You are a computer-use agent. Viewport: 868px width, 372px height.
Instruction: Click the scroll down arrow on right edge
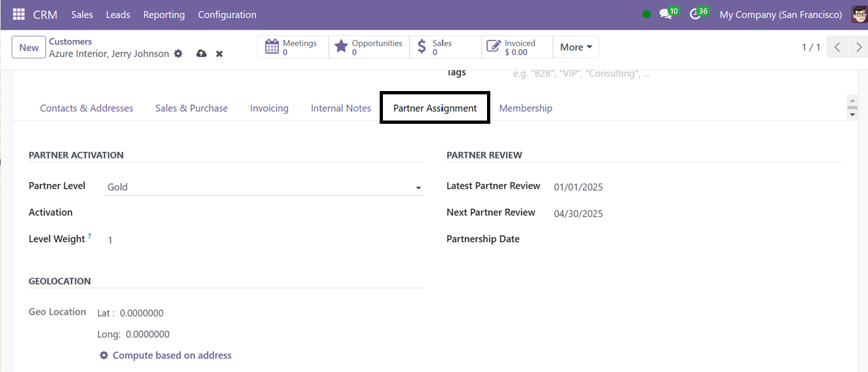click(852, 115)
